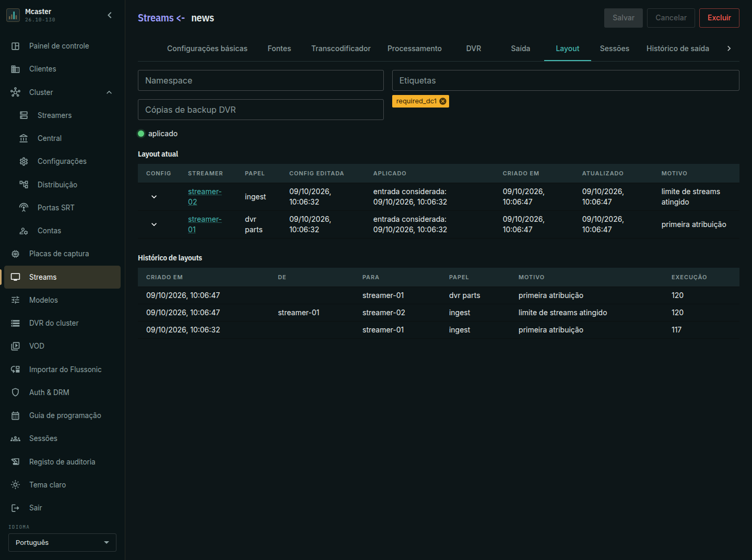Click the Distribuição icon
Image resolution: width=752 pixels, height=560 pixels.
24,185
